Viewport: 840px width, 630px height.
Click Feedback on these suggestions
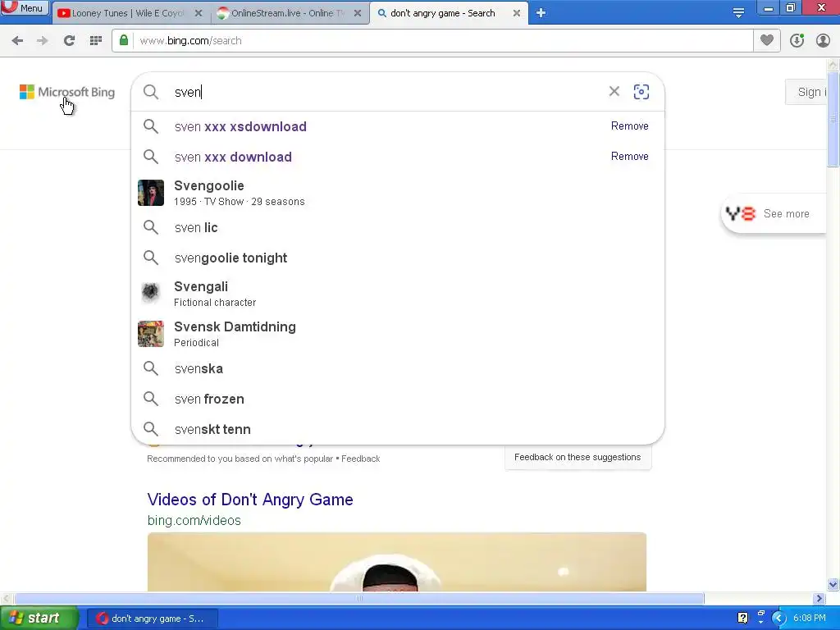coord(577,457)
